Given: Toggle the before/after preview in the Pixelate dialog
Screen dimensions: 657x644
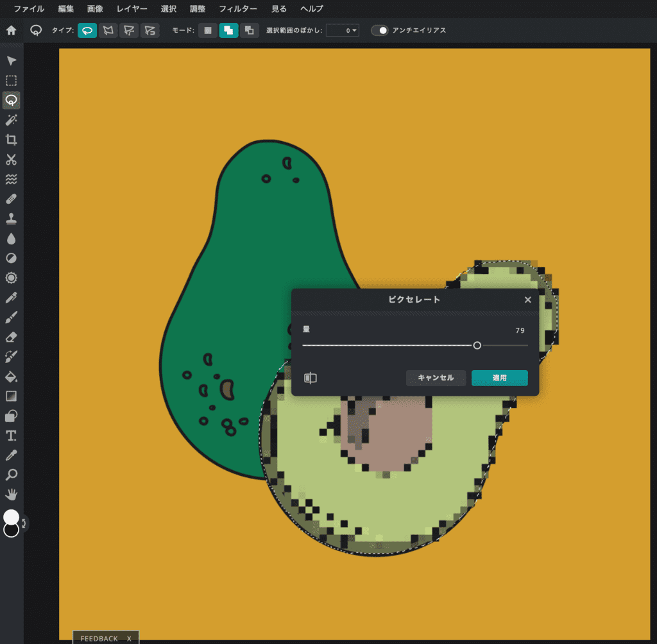Looking at the screenshot, I should point(311,378).
